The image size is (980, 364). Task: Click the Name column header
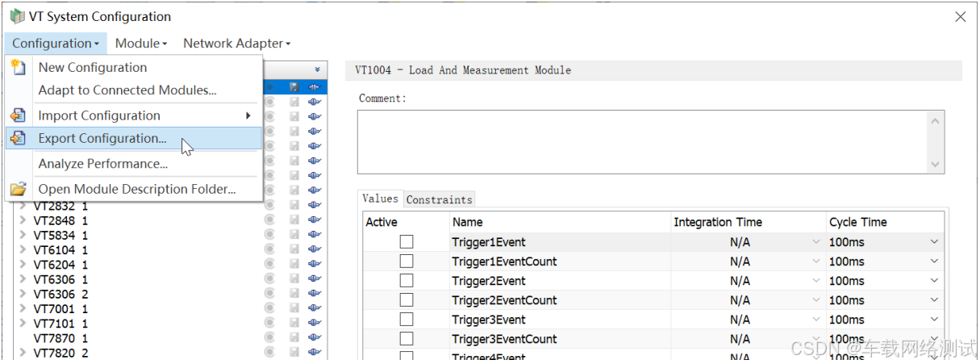560,222
